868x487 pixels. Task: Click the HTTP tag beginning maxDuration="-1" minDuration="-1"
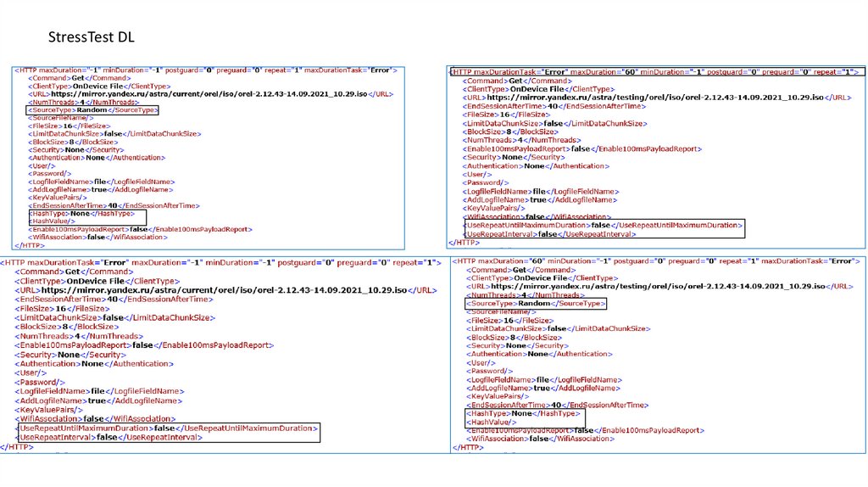pyautogui.click(x=206, y=70)
